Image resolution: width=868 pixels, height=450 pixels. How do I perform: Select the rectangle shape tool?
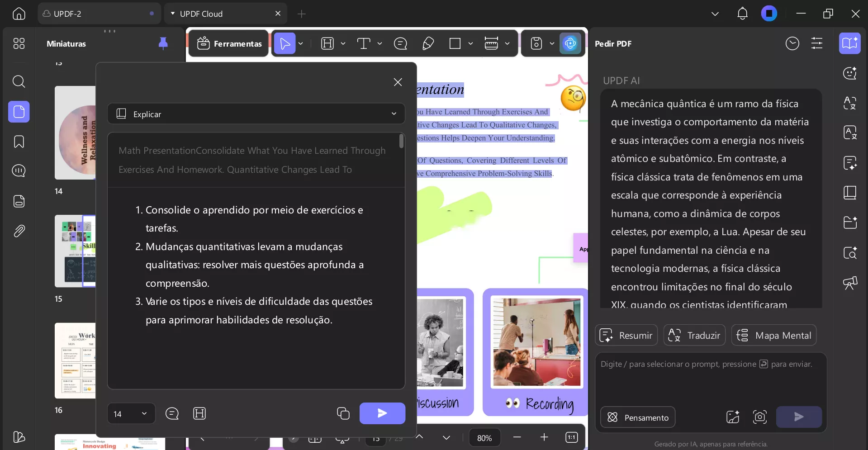click(455, 43)
